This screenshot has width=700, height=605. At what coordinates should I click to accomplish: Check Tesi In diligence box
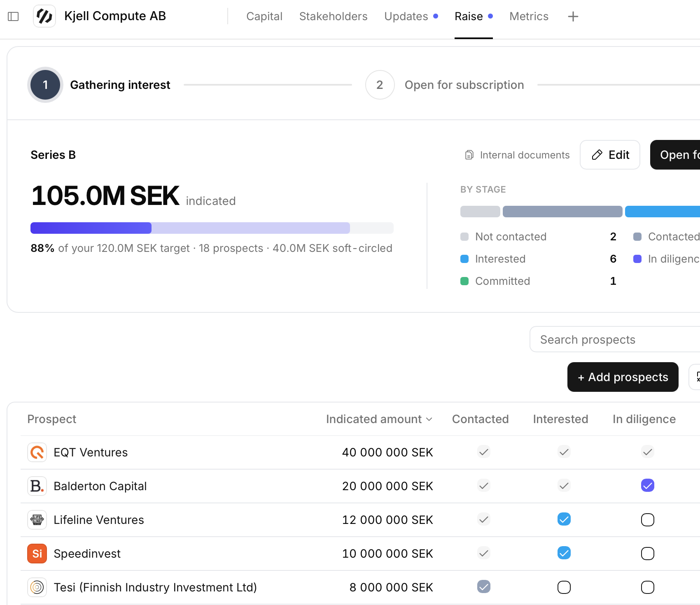tap(647, 587)
